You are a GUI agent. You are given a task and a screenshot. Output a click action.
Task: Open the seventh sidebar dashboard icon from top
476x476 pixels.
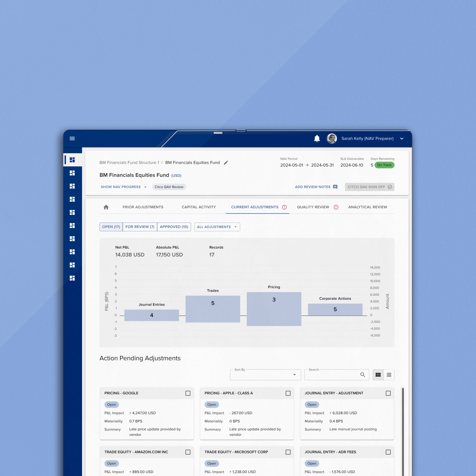(x=72, y=239)
